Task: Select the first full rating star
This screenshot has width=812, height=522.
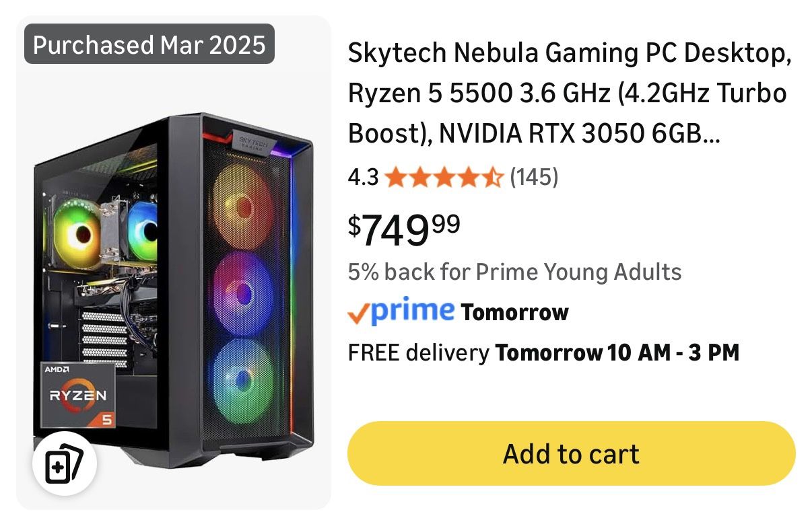Action: tap(394, 178)
